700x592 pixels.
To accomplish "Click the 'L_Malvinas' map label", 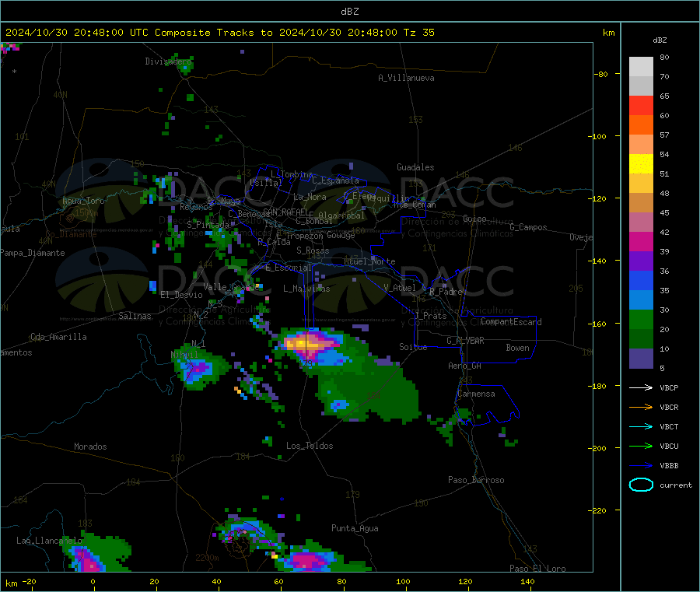I will pyautogui.click(x=306, y=289).
